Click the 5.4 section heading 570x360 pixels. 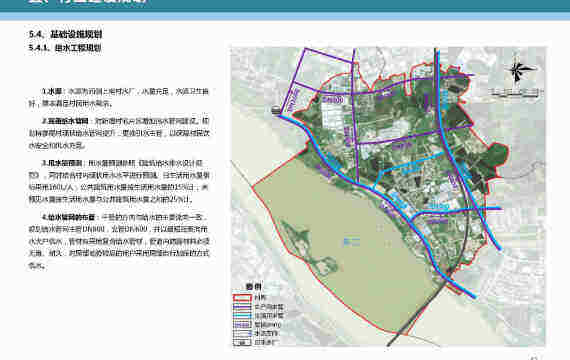(65, 35)
